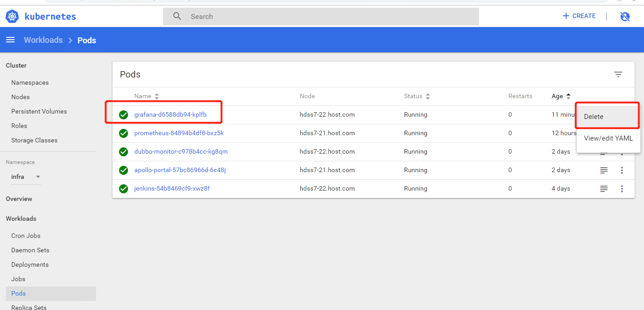
Task: Open logs icon for jenkins pod
Action: 604,189
